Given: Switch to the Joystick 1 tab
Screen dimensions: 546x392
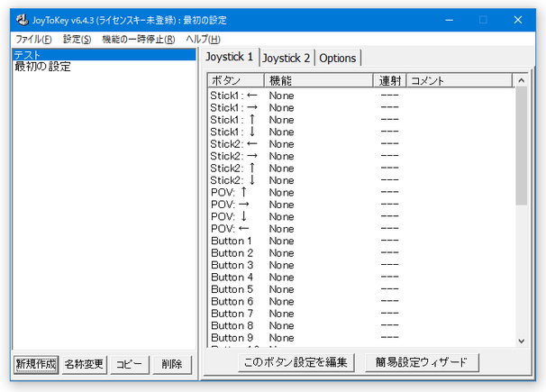Looking at the screenshot, I should click(x=229, y=57).
